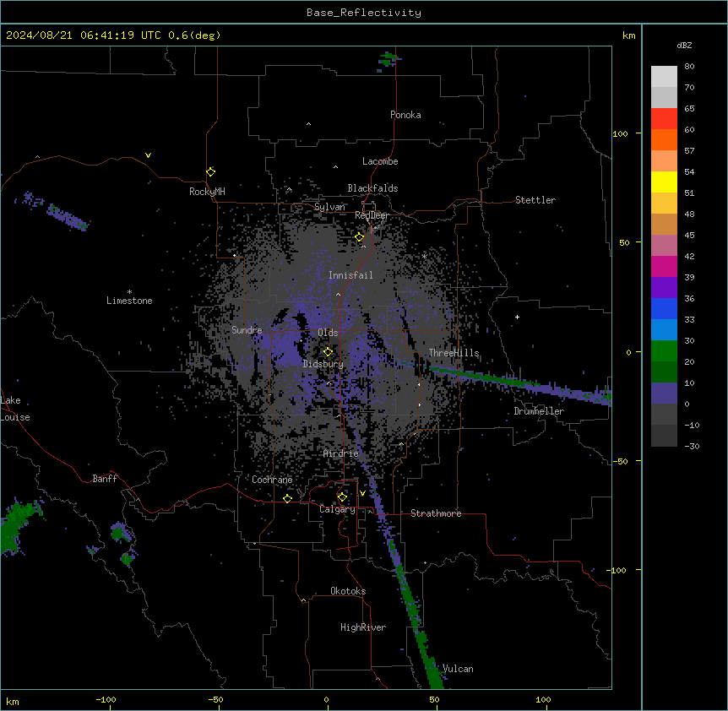Pick the magenta 42-39 dBZ legend swatch
The width and height of the screenshot is (728, 711).
click(664, 266)
